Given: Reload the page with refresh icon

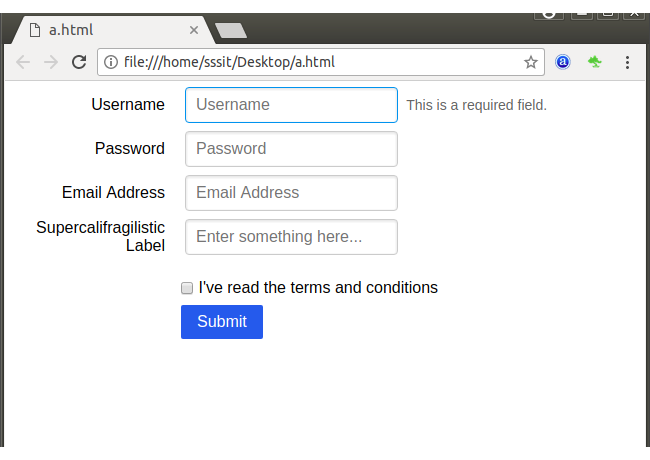Looking at the screenshot, I should pyautogui.click(x=79, y=62).
